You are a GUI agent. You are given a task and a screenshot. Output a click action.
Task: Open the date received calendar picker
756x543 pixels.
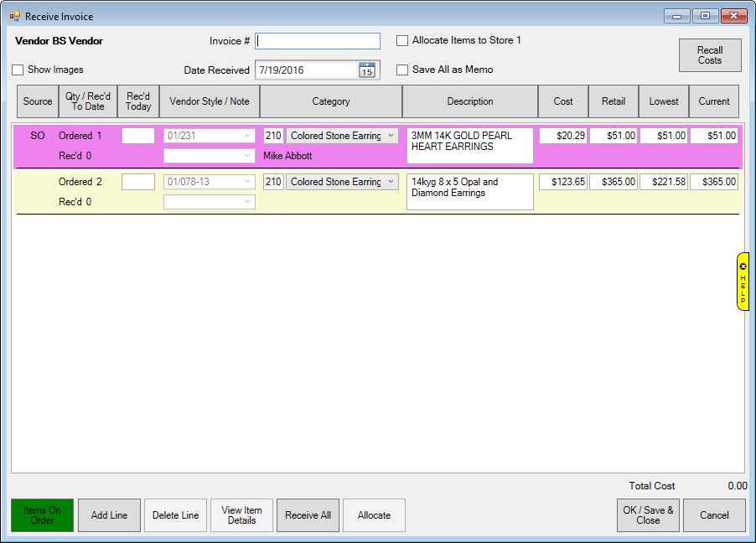click(x=366, y=70)
